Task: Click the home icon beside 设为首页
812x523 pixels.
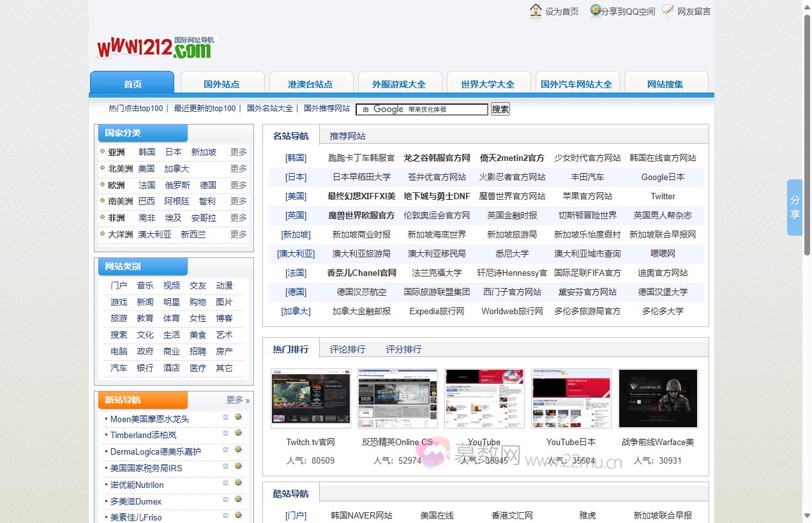Action: [x=536, y=10]
